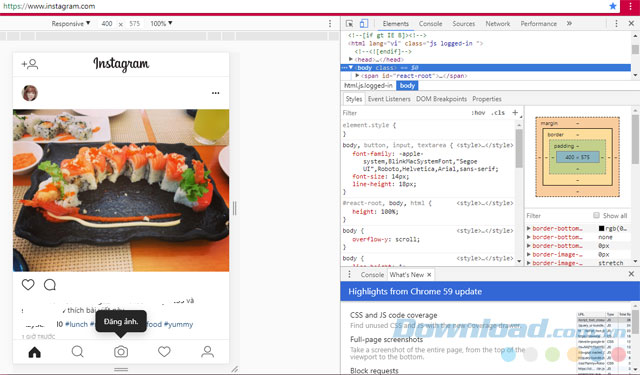
Task: Close the bottom drawer
Action: coord(631,274)
